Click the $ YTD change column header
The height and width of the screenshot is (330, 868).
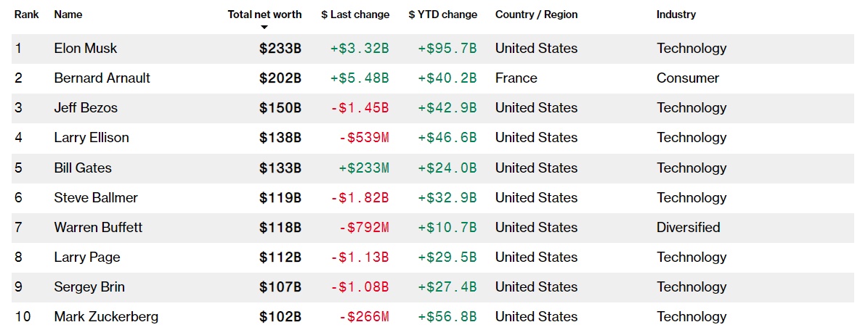coord(443,15)
